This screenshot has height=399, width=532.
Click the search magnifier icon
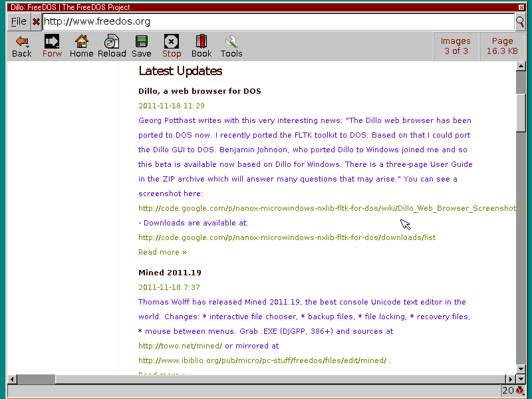(x=520, y=22)
